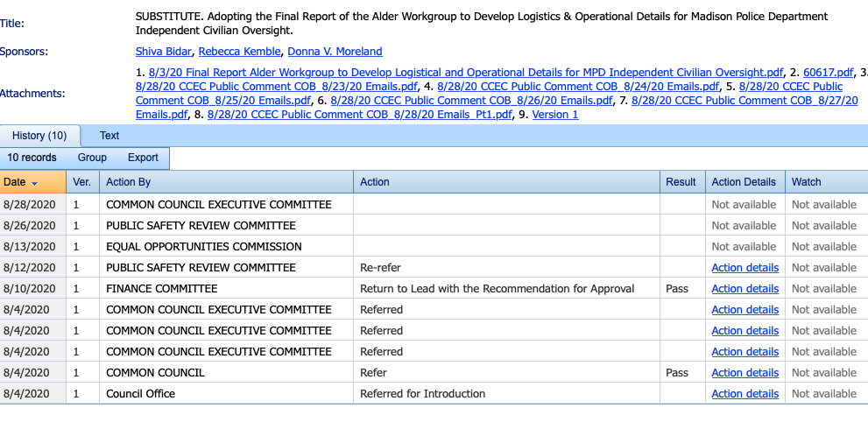
Task: Click the Attachments field label
Action: click(x=32, y=94)
